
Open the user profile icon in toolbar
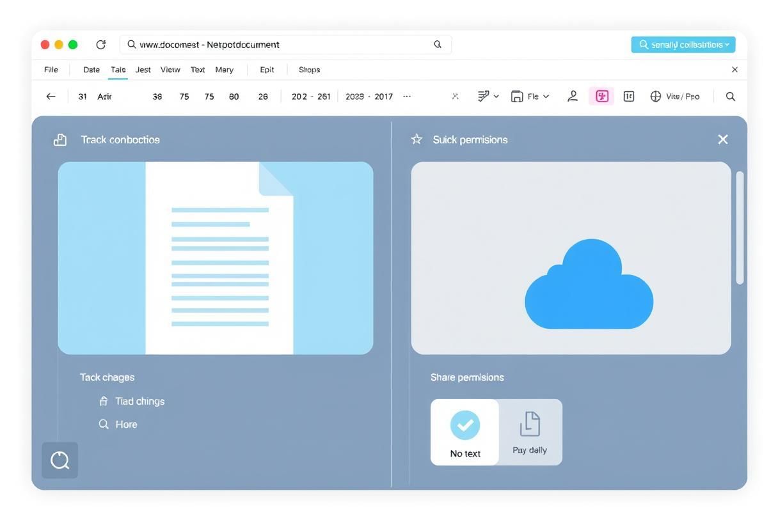point(573,97)
